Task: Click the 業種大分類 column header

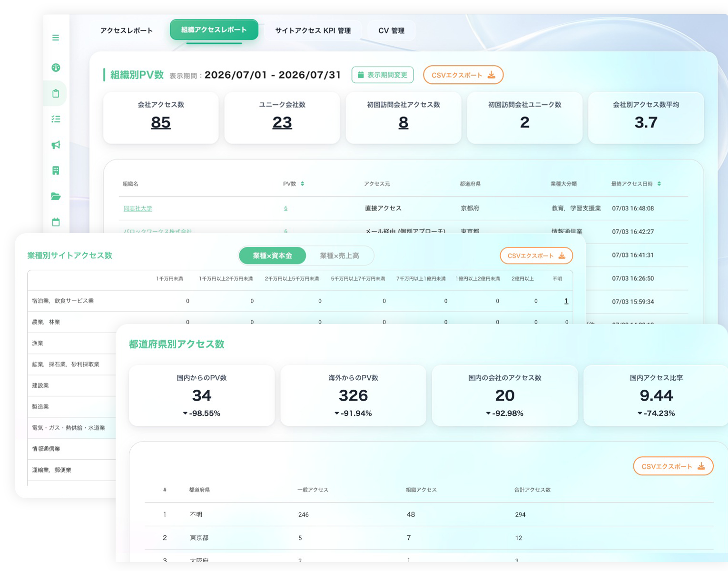Action: (564, 184)
